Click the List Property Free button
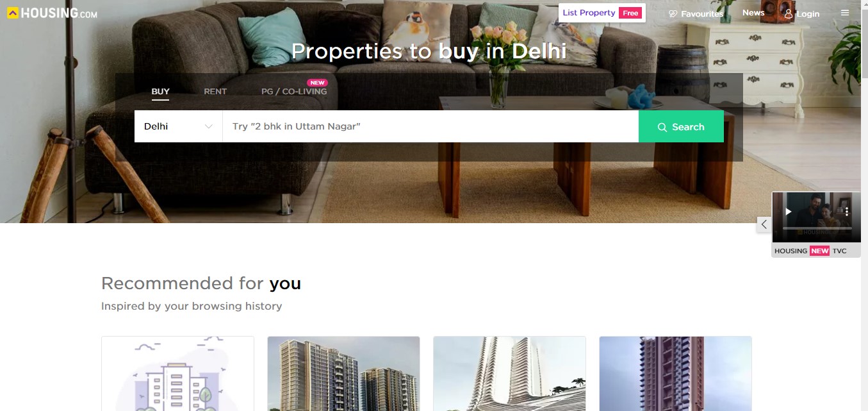The image size is (868, 411). point(602,13)
